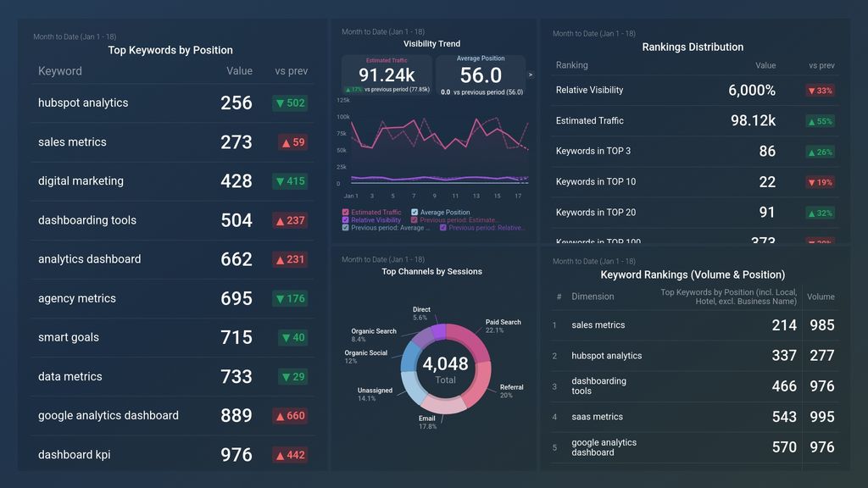868x488 pixels.
Task: Click the green 17% change badge under 91.24k
Action: pyautogui.click(x=353, y=89)
